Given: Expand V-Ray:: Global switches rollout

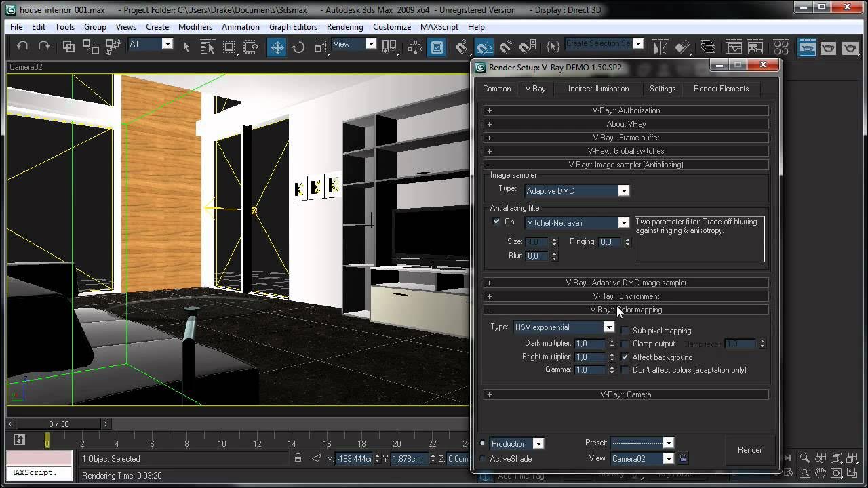Looking at the screenshot, I should pyautogui.click(x=626, y=151).
